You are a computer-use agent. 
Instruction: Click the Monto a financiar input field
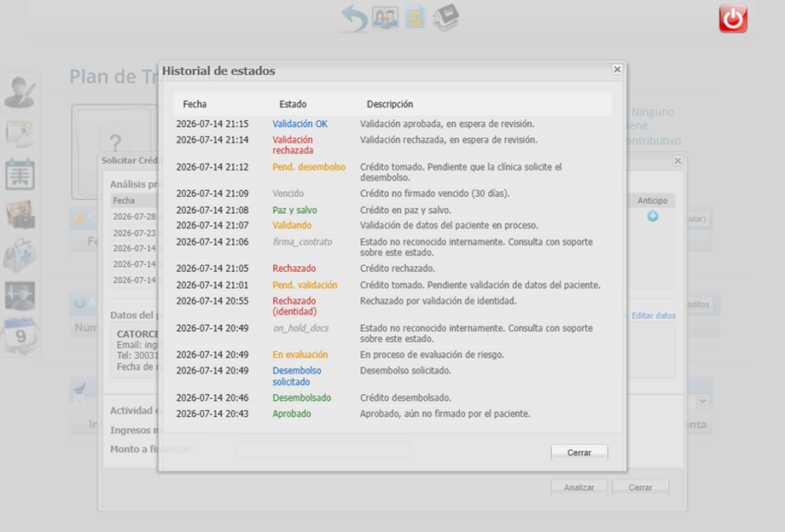coord(323,449)
